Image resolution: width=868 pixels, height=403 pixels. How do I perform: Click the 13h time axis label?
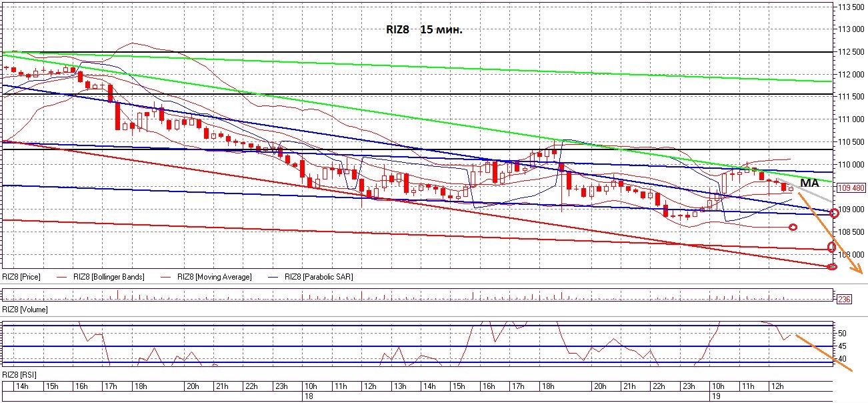[400, 386]
